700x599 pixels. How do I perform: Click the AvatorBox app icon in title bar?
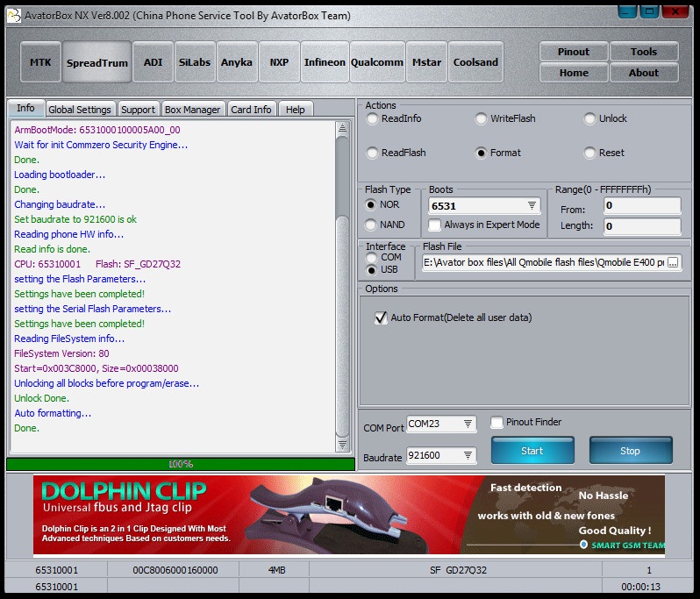tap(14, 16)
